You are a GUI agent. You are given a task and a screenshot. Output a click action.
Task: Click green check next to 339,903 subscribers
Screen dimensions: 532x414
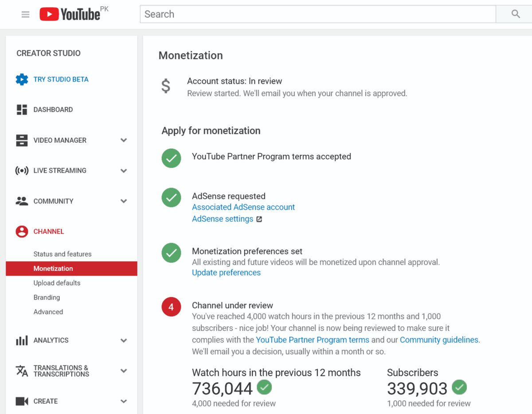(x=459, y=387)
